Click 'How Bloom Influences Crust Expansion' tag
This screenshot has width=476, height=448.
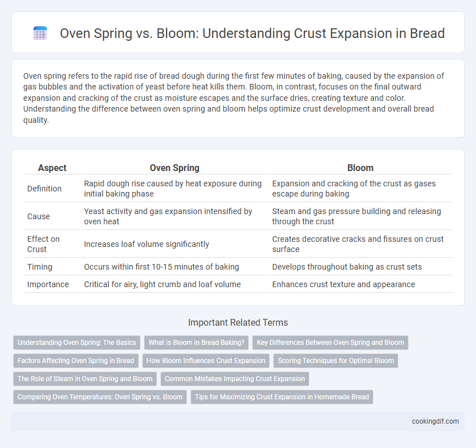tap(206, 361)
